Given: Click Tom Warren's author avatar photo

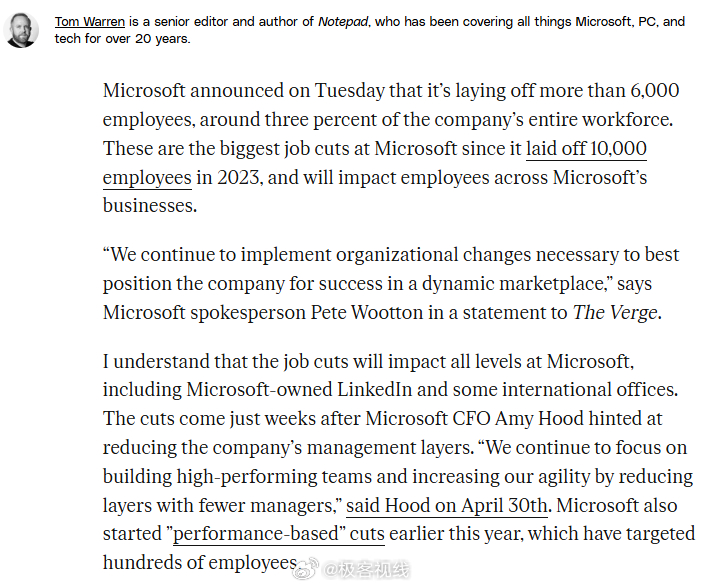Looking at the screenshot, I should click(x=21, y=30).
